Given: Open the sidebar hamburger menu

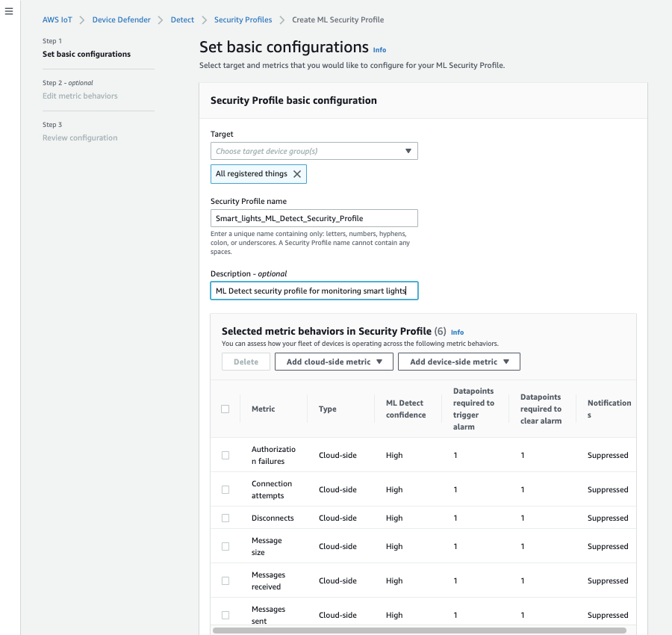Looking at the screenshot, I should [x=9, y=11].
